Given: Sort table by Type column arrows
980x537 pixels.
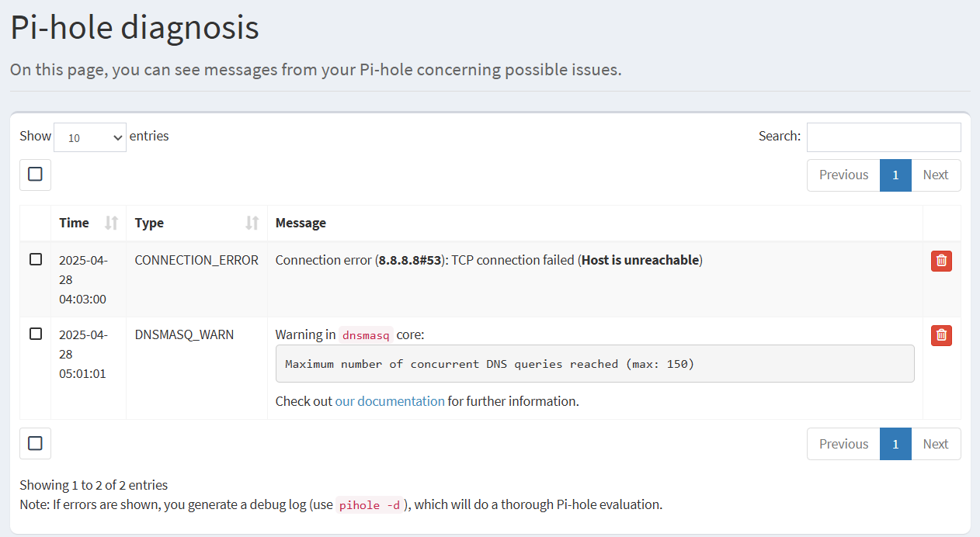Looking at the screenshot, I should [252, 223].
